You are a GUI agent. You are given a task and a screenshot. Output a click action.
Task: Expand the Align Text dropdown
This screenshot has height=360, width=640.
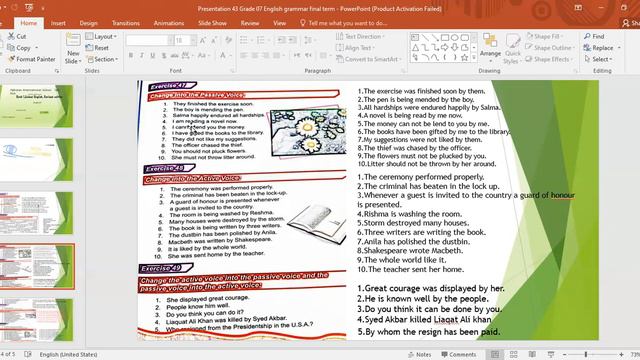tap(355, 48)
